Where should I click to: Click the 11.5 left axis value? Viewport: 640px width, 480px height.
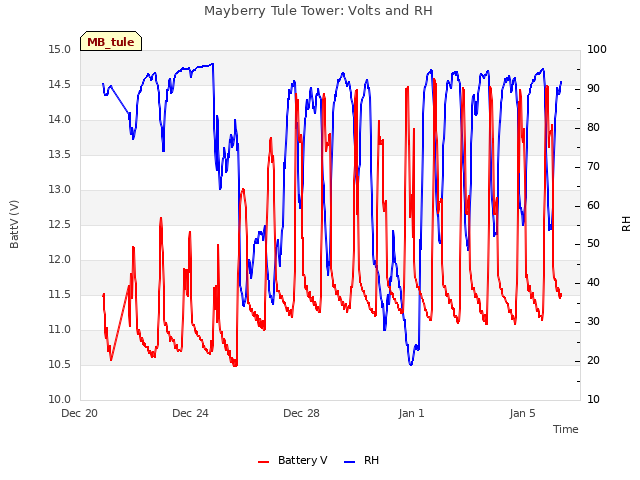click(x=60, y=295)
